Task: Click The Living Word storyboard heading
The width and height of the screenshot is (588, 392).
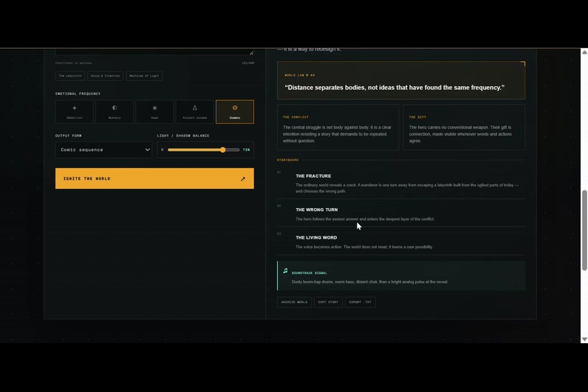Action: 316,237
